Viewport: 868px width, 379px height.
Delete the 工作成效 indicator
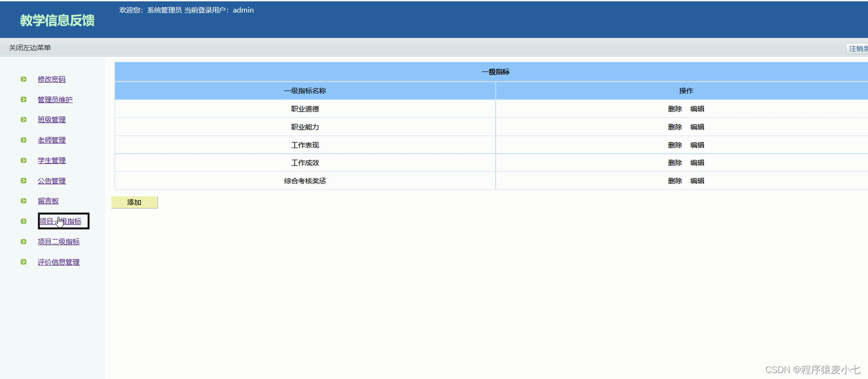pyautogui.click(x=675, y=162)
